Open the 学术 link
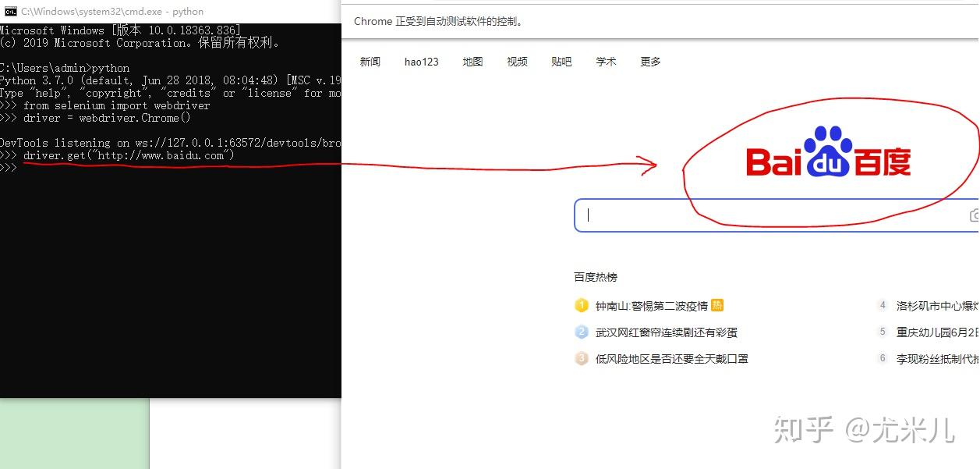Screen dimensions: 980x469 (x=606, y=61)
